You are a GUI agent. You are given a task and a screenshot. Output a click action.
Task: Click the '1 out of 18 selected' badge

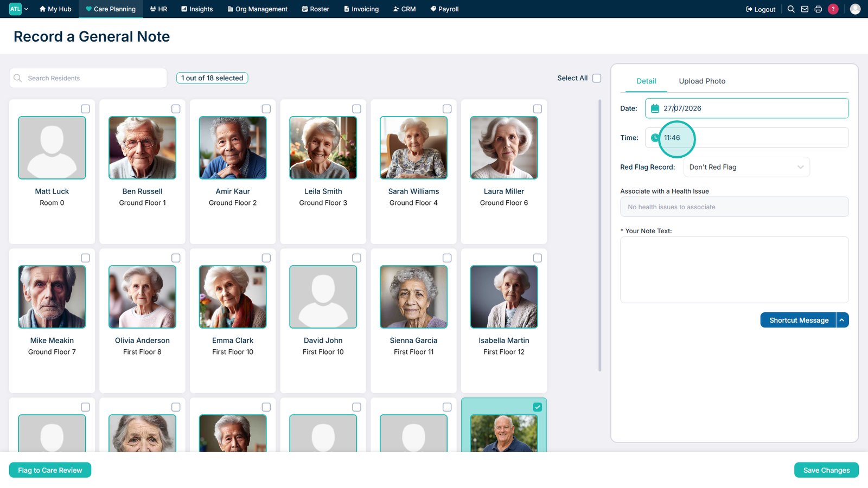(212, 78)
